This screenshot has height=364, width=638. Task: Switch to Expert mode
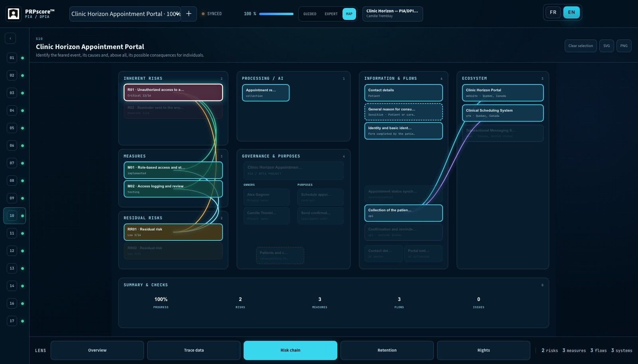[331, 14]
